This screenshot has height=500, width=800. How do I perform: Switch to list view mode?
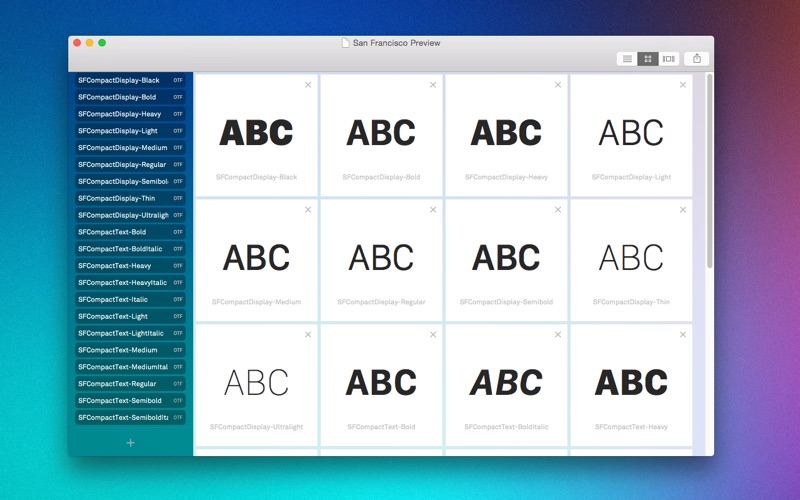click(627, 59)
